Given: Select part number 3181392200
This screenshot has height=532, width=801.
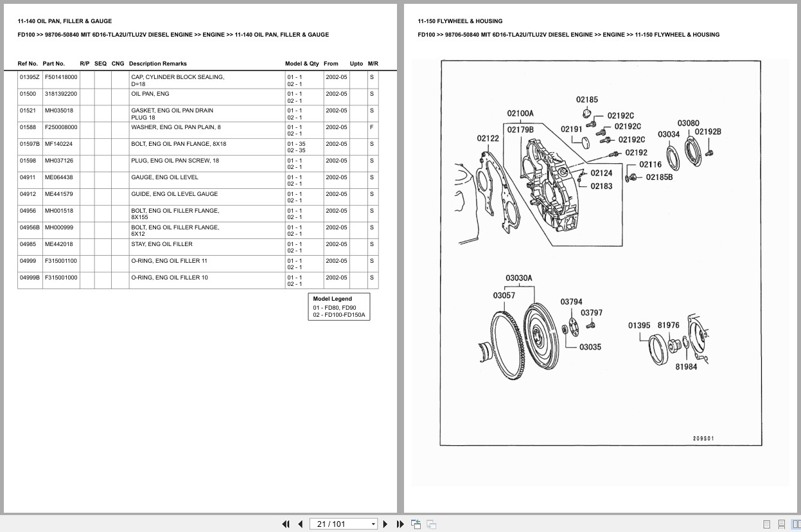Looking at the screenshot, I should tap(61, 94).
